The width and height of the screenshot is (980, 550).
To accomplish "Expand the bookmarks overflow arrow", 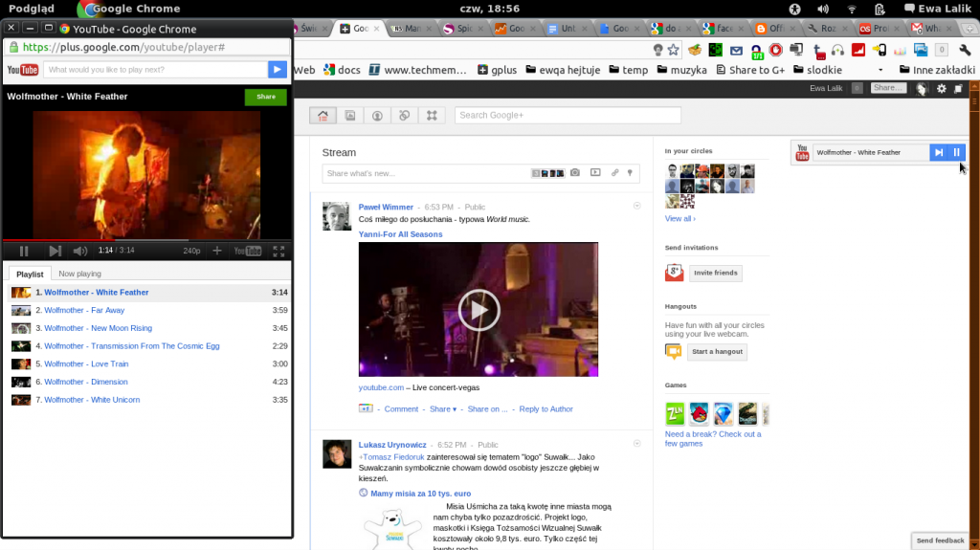I will (x=880, y=70).
